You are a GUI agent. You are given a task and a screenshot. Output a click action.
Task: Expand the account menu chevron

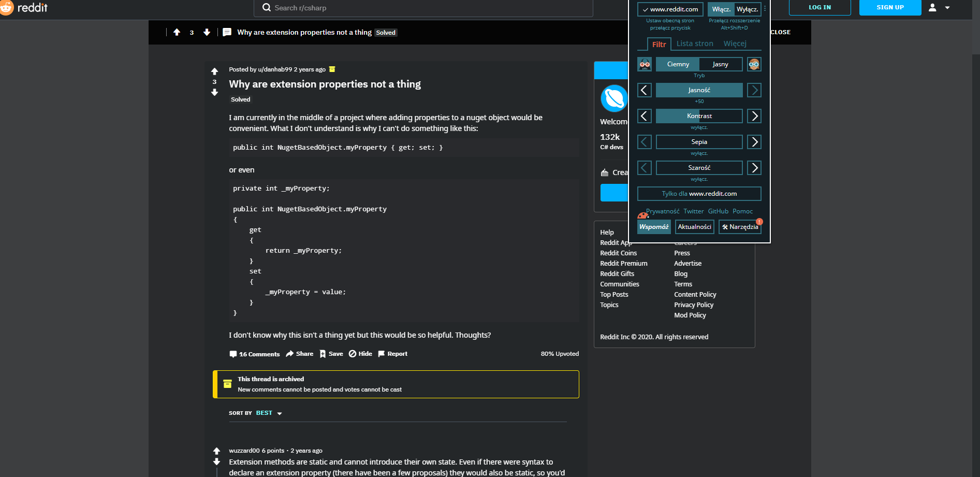[x=947, y=8]
